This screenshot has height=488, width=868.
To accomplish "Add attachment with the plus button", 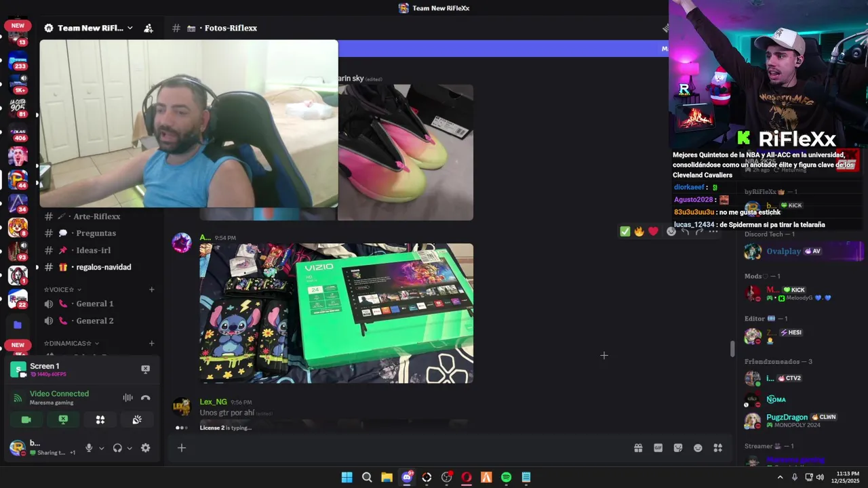I will 181,447.
